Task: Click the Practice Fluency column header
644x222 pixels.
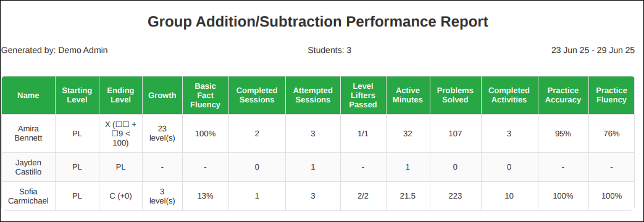Action: pos(611,95)
